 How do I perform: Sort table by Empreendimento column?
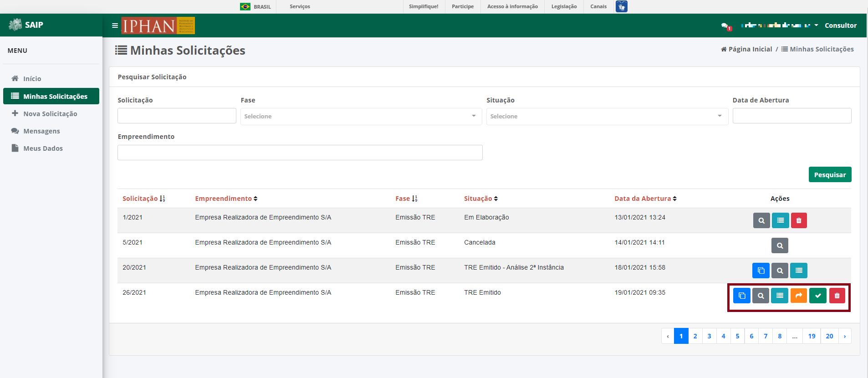[x=226, y=199]
